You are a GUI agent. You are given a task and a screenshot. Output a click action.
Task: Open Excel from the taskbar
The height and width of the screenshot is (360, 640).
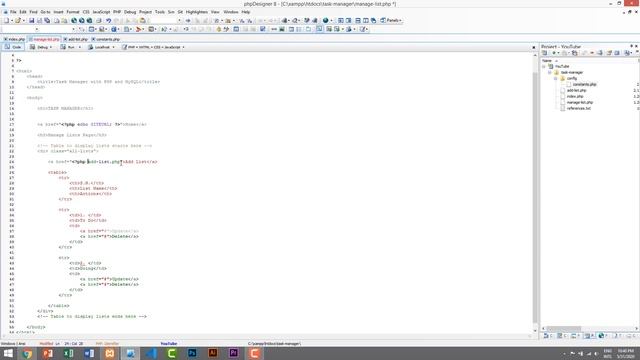pyautogui.click(x=69, y=353)
